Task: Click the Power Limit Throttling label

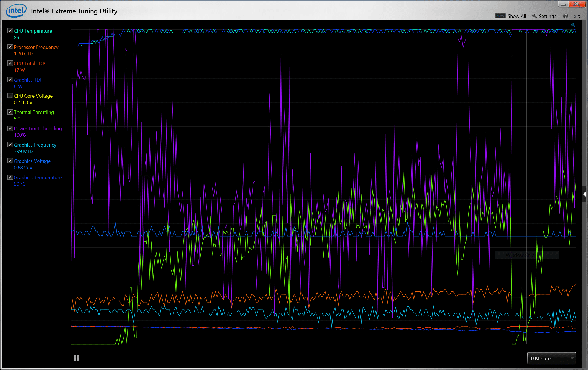Action: (x=38, y=129)
